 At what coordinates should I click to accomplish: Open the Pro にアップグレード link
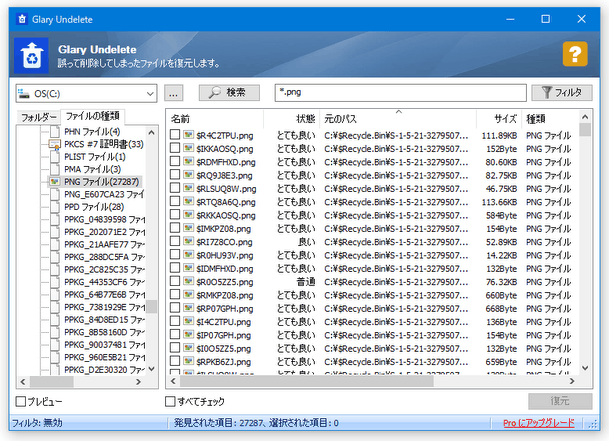[x=539, y=423]
